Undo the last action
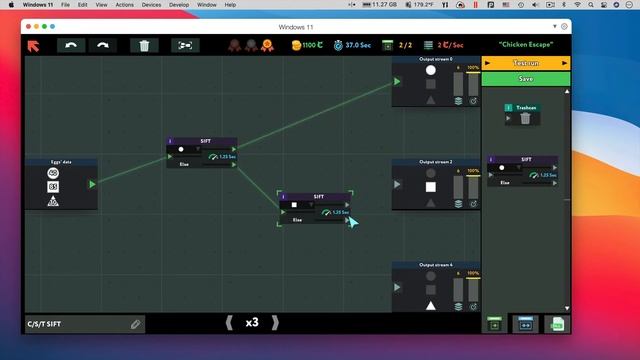 (71, 45)
